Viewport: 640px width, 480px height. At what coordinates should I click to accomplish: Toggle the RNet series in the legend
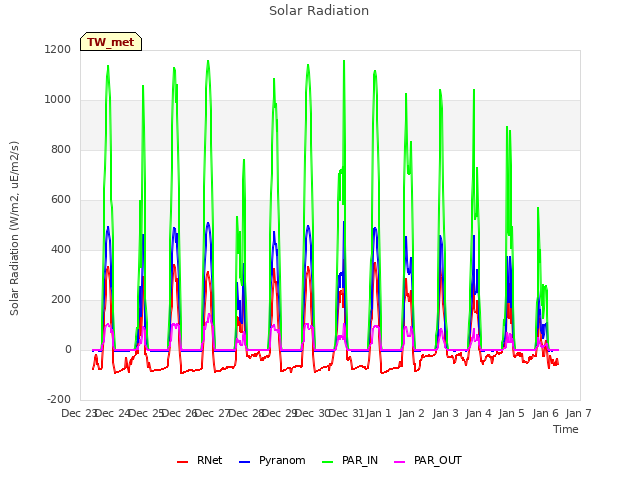click(200, 460)
